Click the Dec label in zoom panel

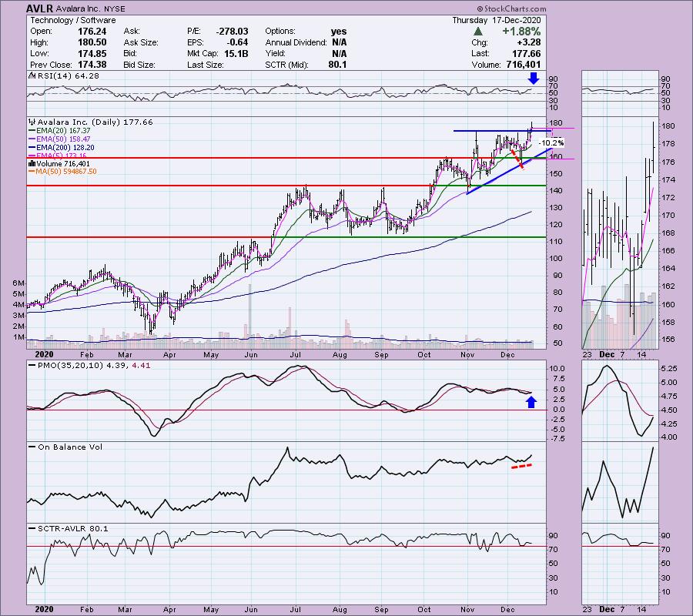point(607,354)
